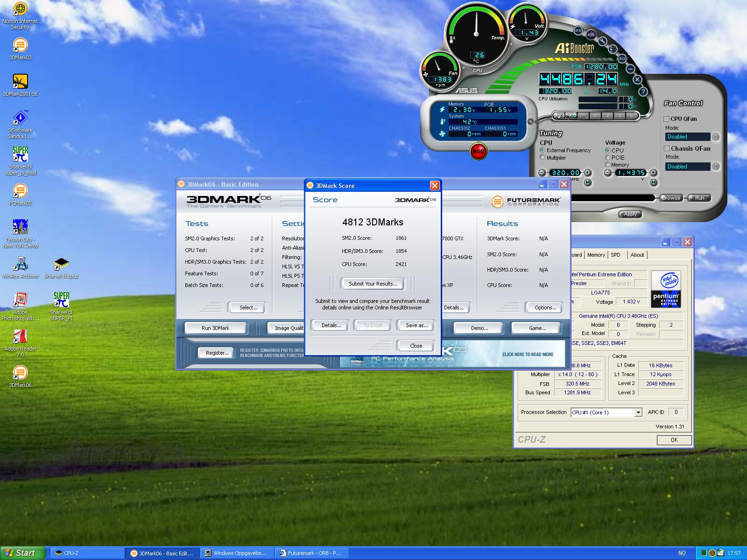Click the NO language indicator in tray
Screen dimensions: 747x560
pyautogui.click(x=682, y=553)
